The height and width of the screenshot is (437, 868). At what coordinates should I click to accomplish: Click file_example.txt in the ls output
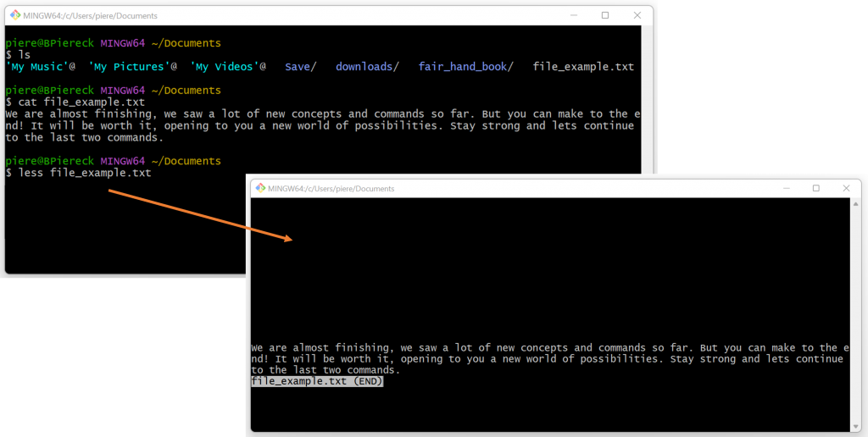583,67
